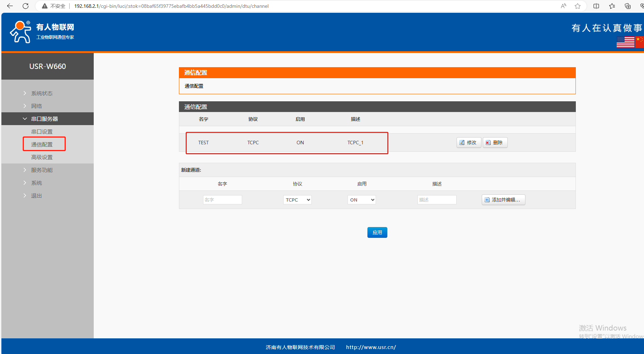Collapse the 串口服务器 sidebar section
This screenshot has height=354, width=644.
(x=44, y=119)
